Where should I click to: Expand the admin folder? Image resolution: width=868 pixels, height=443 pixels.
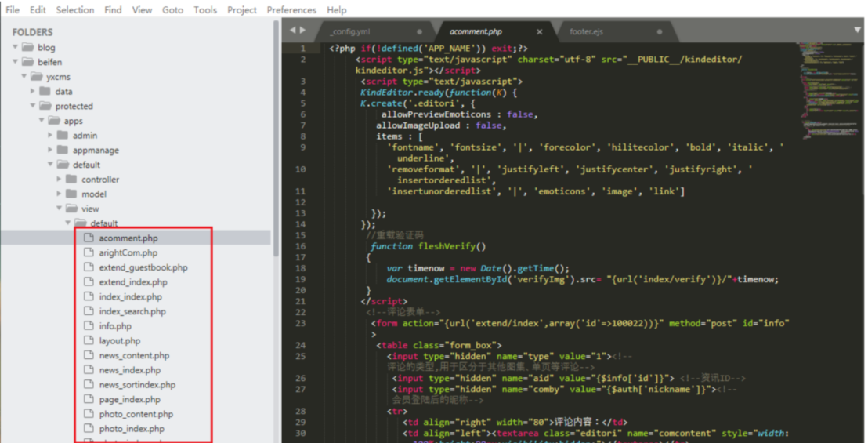pyautogui.click(x=50, y=135)
